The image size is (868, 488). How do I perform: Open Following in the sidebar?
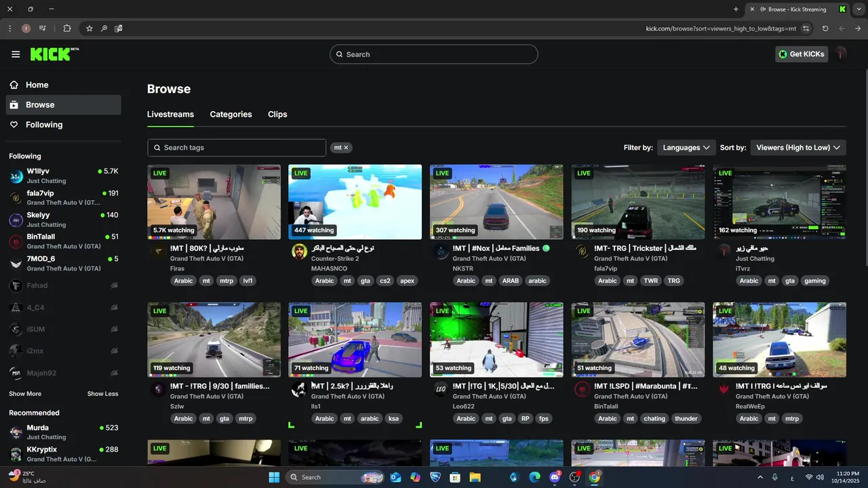(64, 125)
